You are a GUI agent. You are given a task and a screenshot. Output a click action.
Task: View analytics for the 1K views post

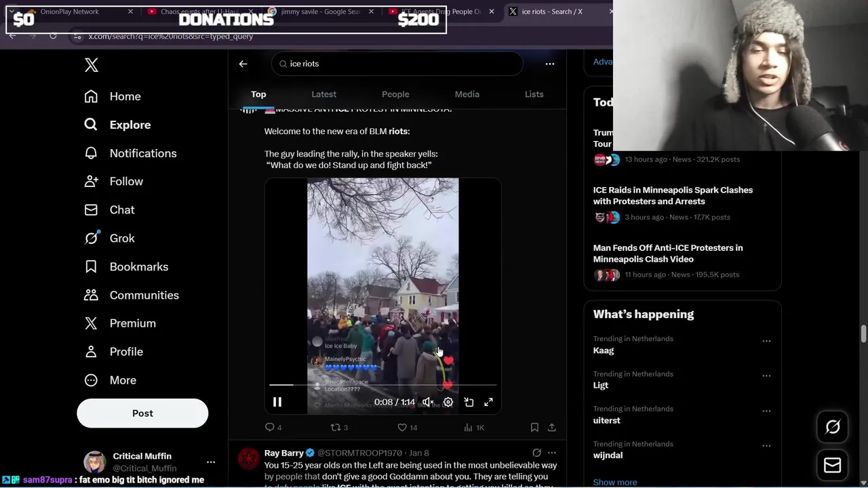[x=473, y=428]
